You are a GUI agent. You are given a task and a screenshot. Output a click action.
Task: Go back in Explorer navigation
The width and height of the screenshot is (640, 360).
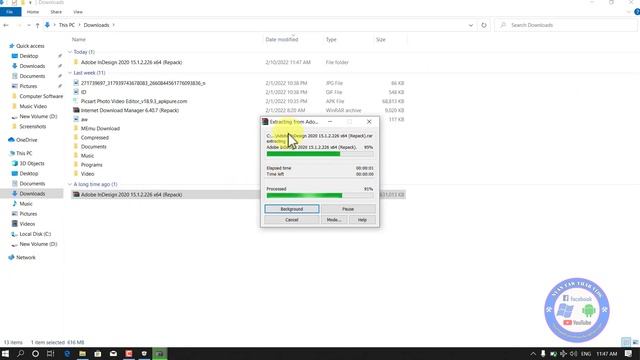point(6,25)
